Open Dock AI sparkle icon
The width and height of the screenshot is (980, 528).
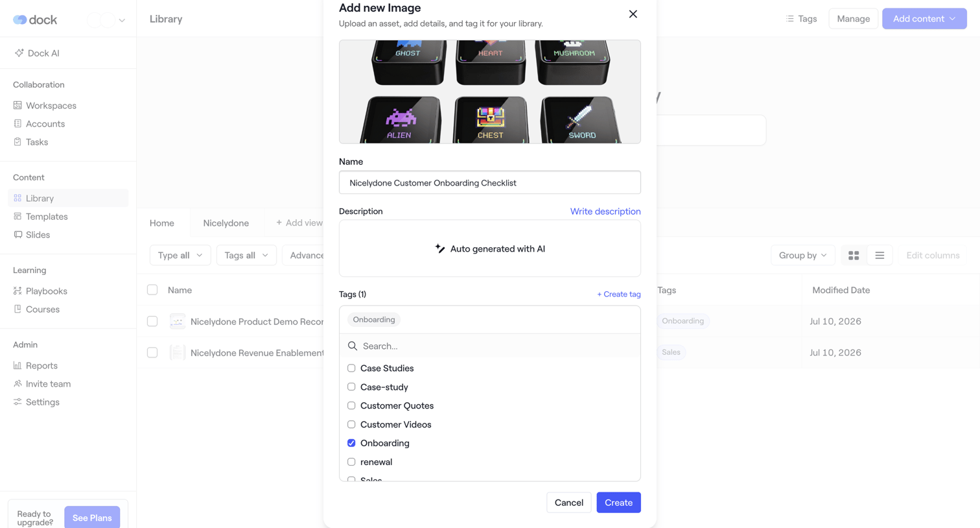tap(19, 53)
